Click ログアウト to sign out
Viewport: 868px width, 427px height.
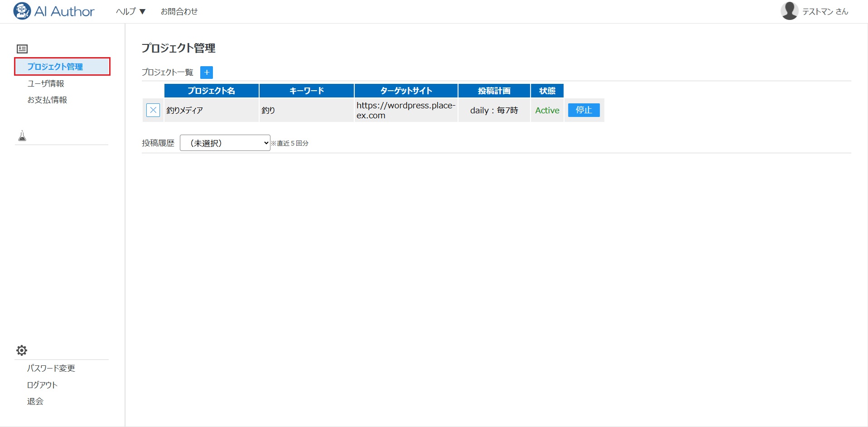[42, 385]
